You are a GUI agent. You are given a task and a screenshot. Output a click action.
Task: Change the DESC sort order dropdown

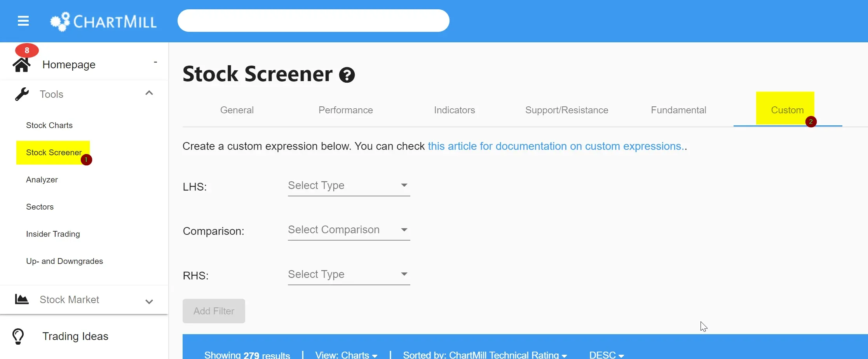coord(606,355)
